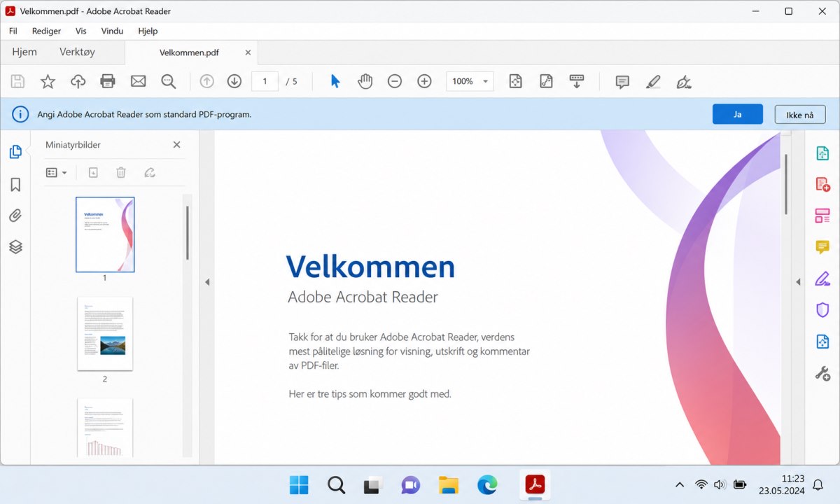Open Microsoft Edge from taskbar

coord(486,484)
